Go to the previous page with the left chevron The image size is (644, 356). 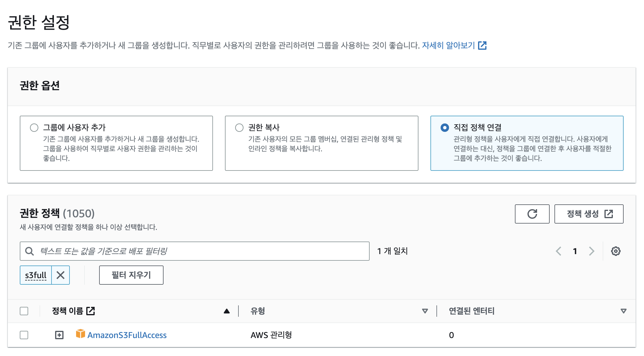point(558,251)
